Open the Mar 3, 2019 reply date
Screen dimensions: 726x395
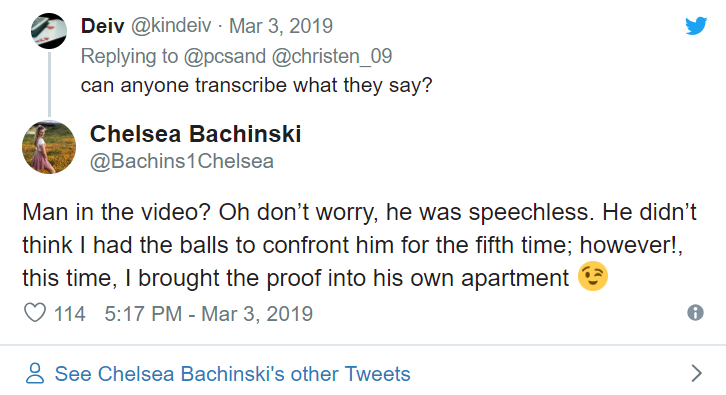281,26
